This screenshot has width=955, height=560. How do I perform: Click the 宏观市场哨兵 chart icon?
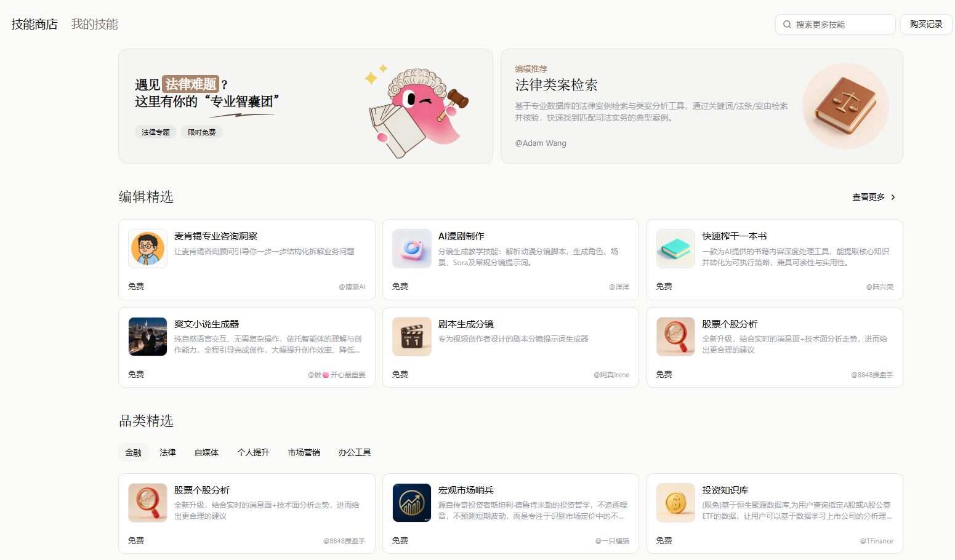pos(411,503)
